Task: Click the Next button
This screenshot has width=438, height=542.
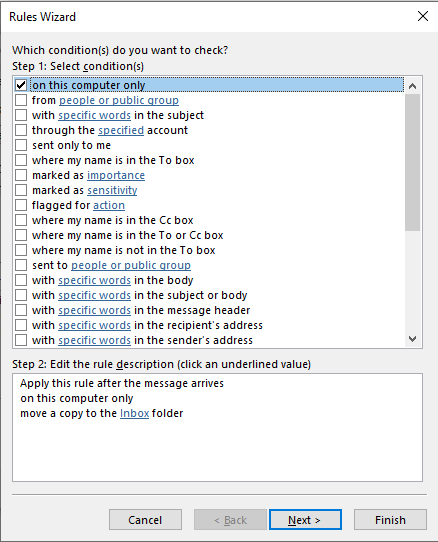Action: [305, 520]
